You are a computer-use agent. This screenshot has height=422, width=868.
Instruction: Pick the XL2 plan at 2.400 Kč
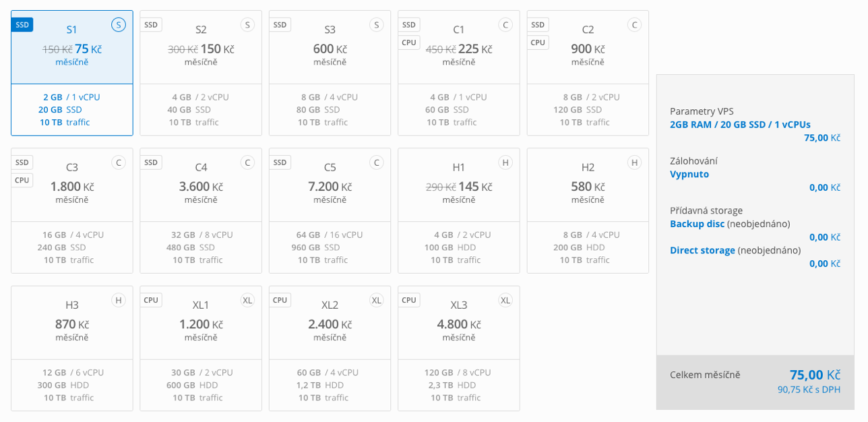coord(330,348)
